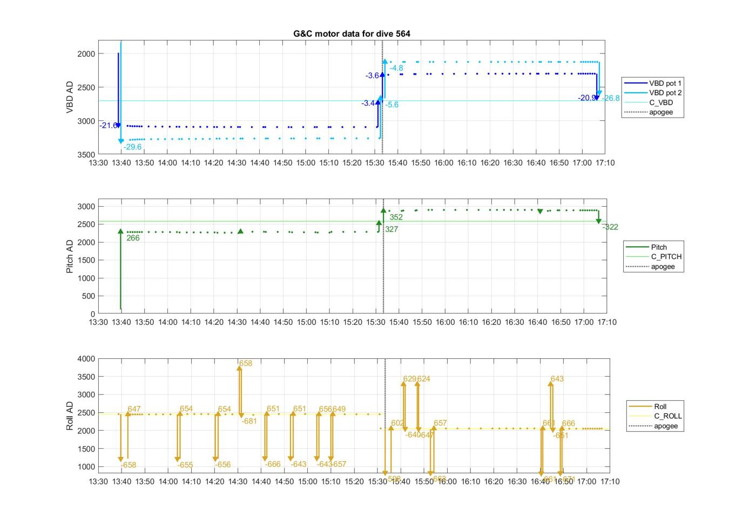The height and width of the screenshot is (532, 756).
Task: Click the "-681" roll label
Action: (x=249, y=421)
